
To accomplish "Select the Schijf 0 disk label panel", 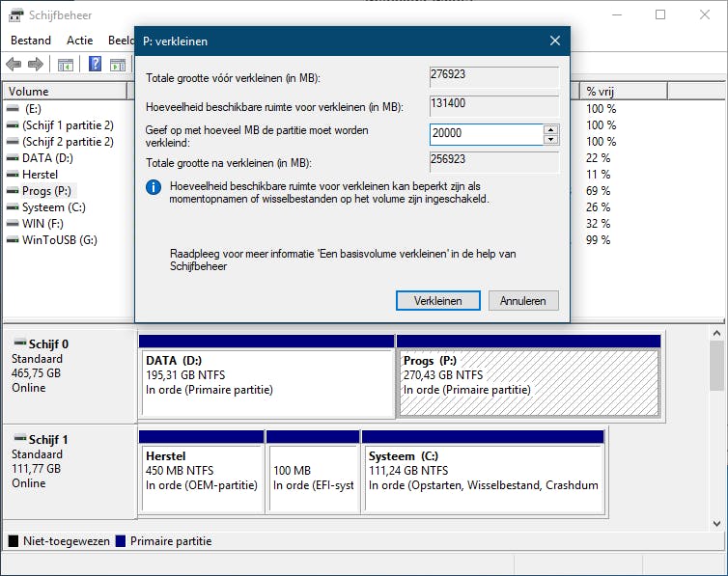I will pyautogui.click(x=70, y=376).
